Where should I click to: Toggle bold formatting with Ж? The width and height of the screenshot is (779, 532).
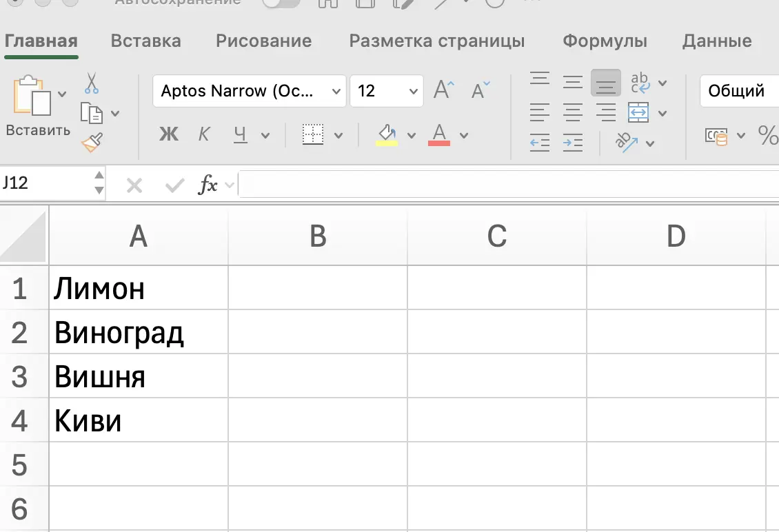point(168,134)
